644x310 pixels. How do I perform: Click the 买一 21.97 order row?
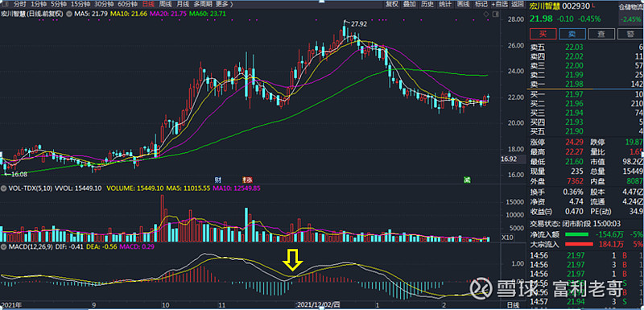coord(586,95)
